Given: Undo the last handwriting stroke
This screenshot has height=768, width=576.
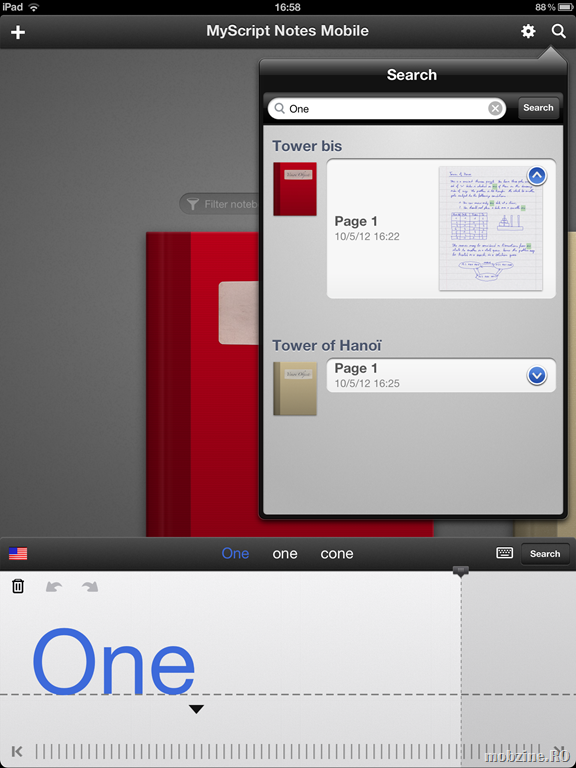Looking at the screenshot, I should tap(54, 586).
